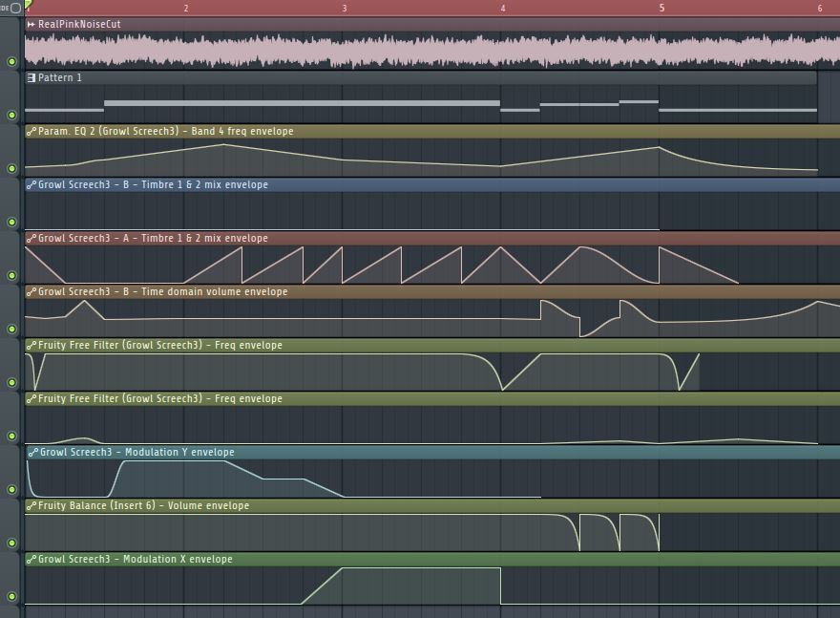
Task: Click the green playhead marker at the song start
Action: pyautogui.click(x=28, y=5)
